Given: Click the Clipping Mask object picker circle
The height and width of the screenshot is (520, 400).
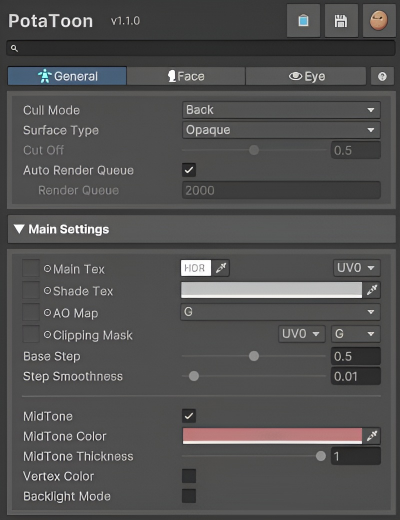Looking at the screenshot, I should [47, 335].
